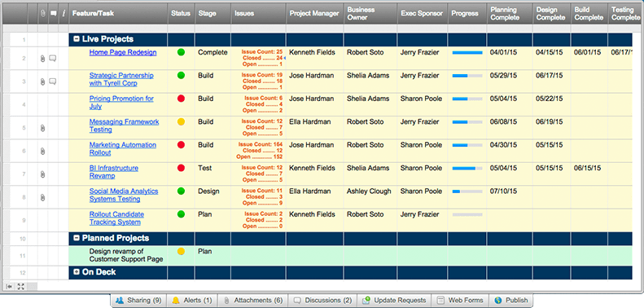Open the Alerts (1) tab
This screenshot has width=644, height=308.
click(191, 300)
